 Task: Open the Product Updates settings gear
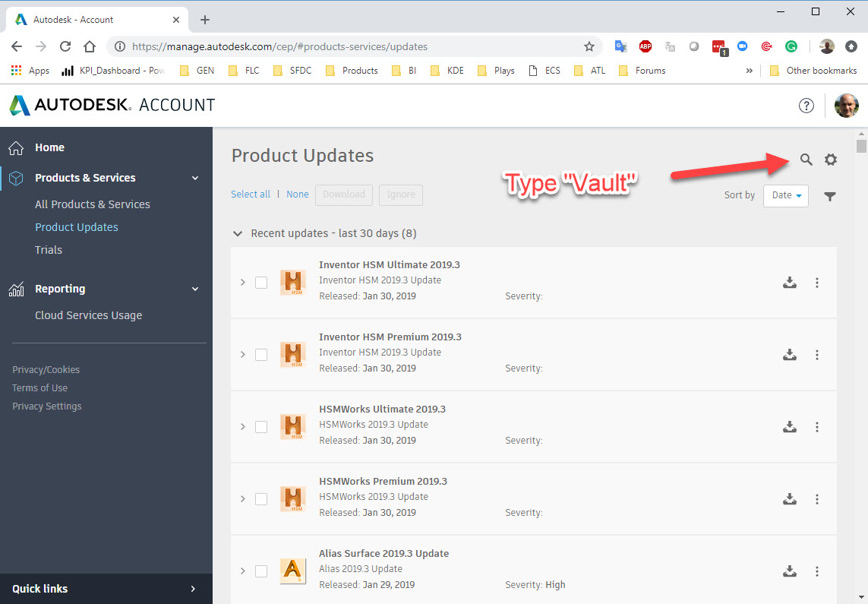[x=830, y=160]
